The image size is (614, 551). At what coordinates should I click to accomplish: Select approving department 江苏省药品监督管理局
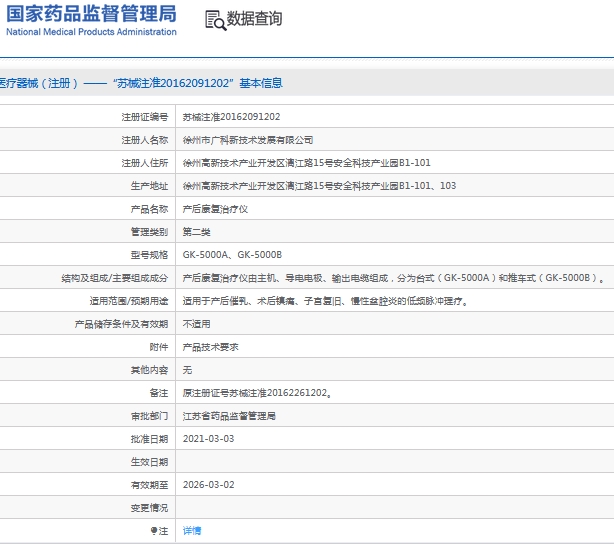point(229,416)
